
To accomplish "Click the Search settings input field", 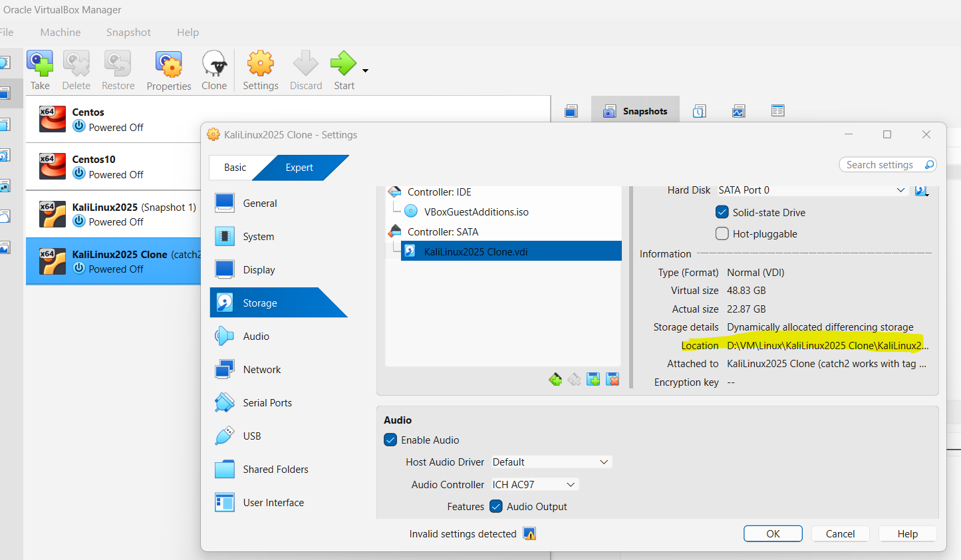I will pos(880,164).
